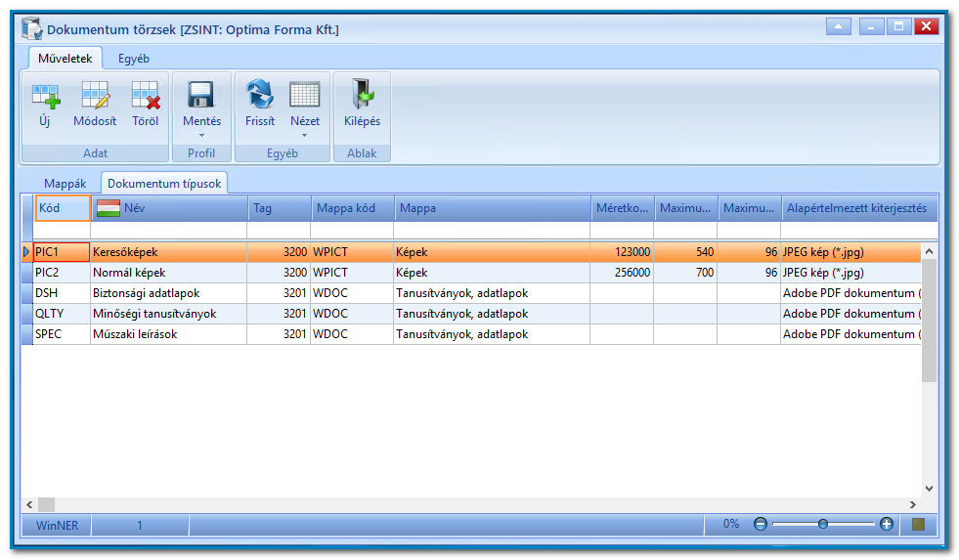Image resolution: width=959 pixels, height=560 pixels.
Task: Switch to the Egyéb ribbon tab
Action: [x=134, y=59]
